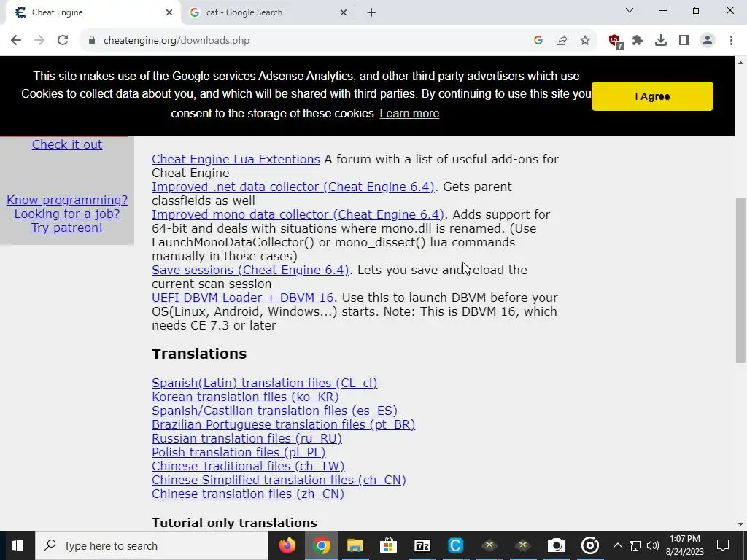Open the Chrome profile avatar
The height and width of the screenshot is (560, 747).
point(708,41)
